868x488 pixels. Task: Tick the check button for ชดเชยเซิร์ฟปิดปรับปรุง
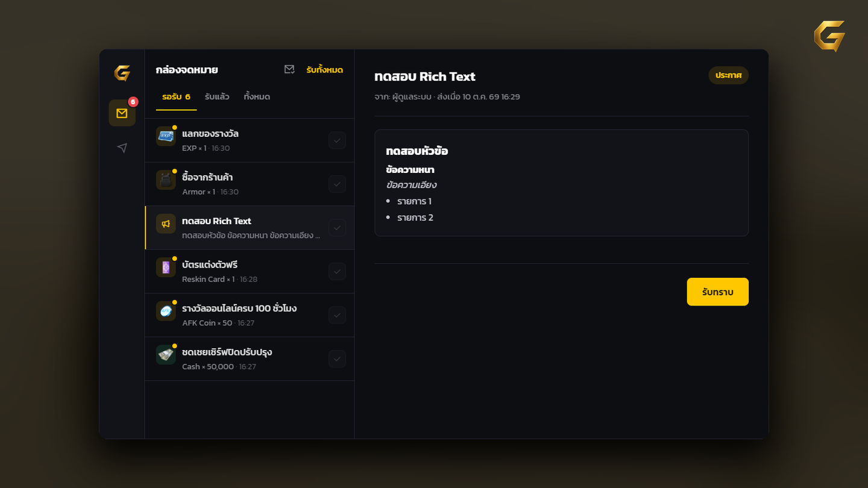tap(337, 358)
